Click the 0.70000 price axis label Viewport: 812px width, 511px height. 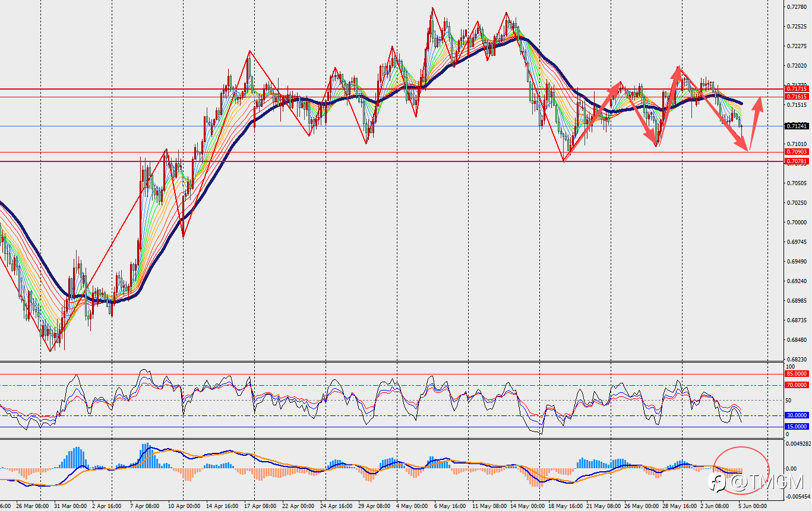coord(796,223)
